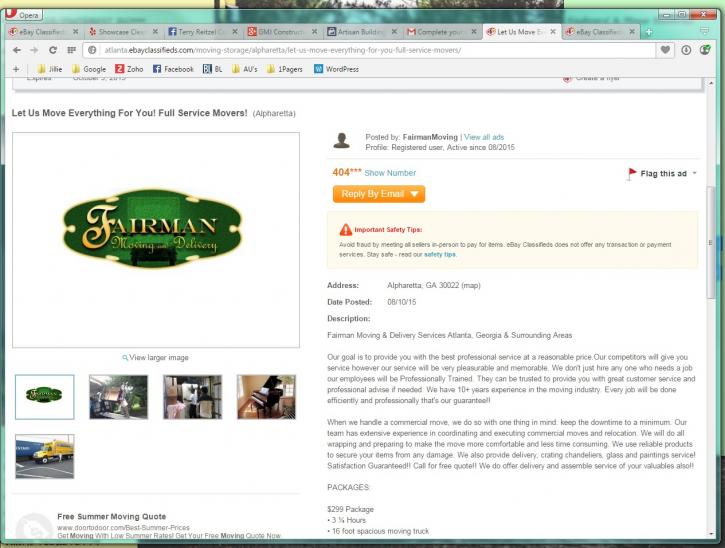This screenshot has height=548, width=725.
Task: Open Free Summer Moving Quote ad
Action: [111, 517]
